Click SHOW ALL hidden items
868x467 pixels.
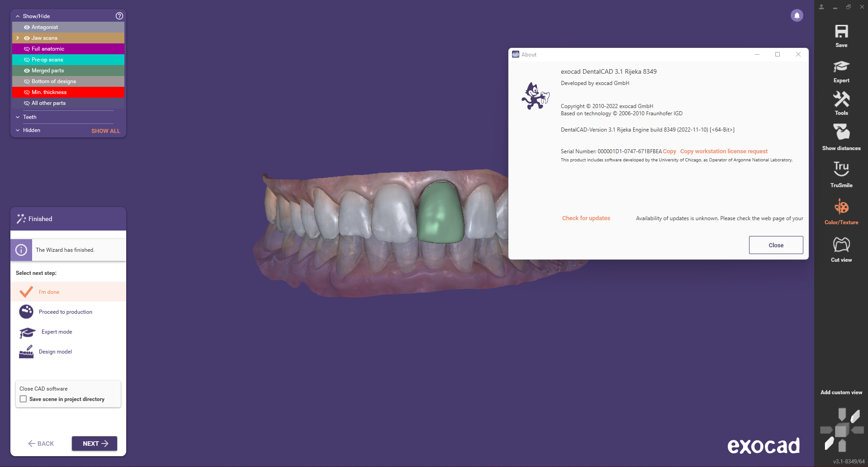pos(106,131)
